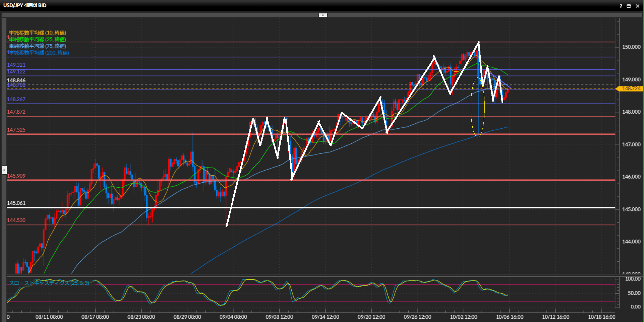Click the 09/14 12:00 time axis label
The width and height of the screenshot is (644, 322).
point(325,317)
